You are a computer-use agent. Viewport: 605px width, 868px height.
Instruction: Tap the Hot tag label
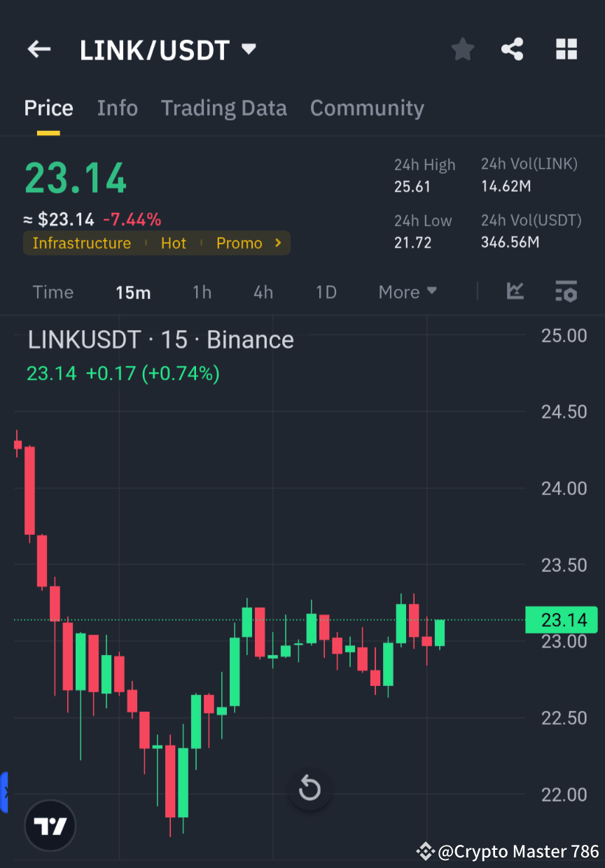173,243
